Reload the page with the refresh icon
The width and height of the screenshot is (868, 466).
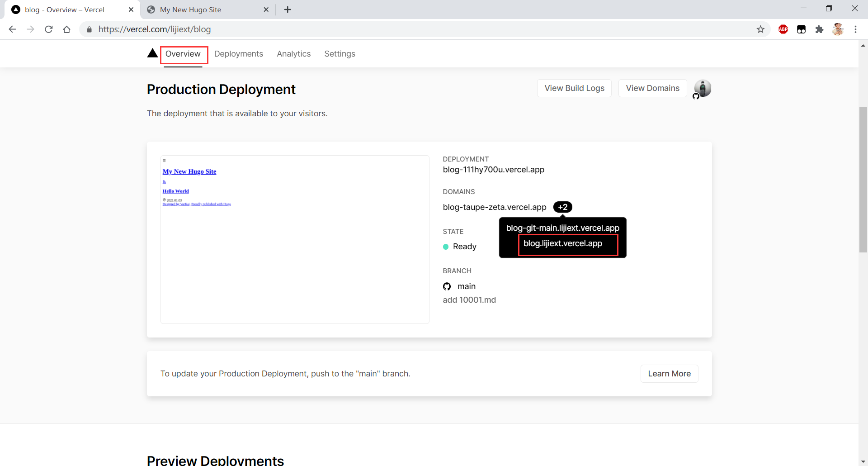(x=49, y=29)
